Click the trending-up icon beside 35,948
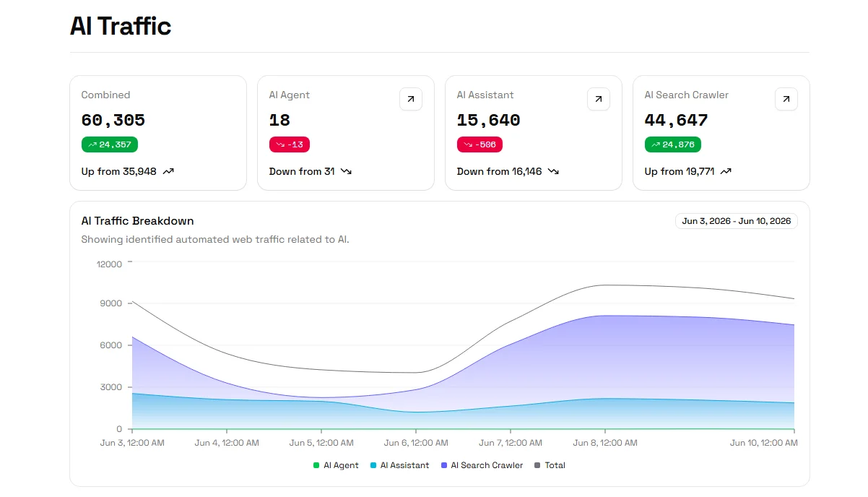 168,172
